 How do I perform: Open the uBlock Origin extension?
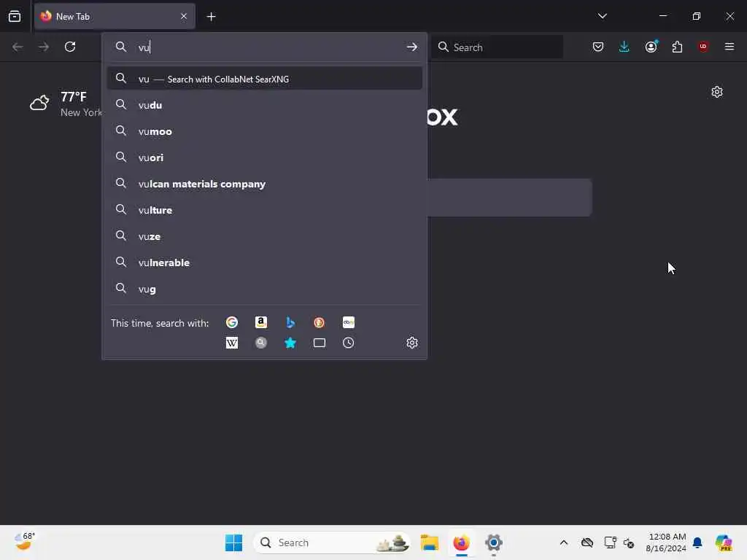703,47
